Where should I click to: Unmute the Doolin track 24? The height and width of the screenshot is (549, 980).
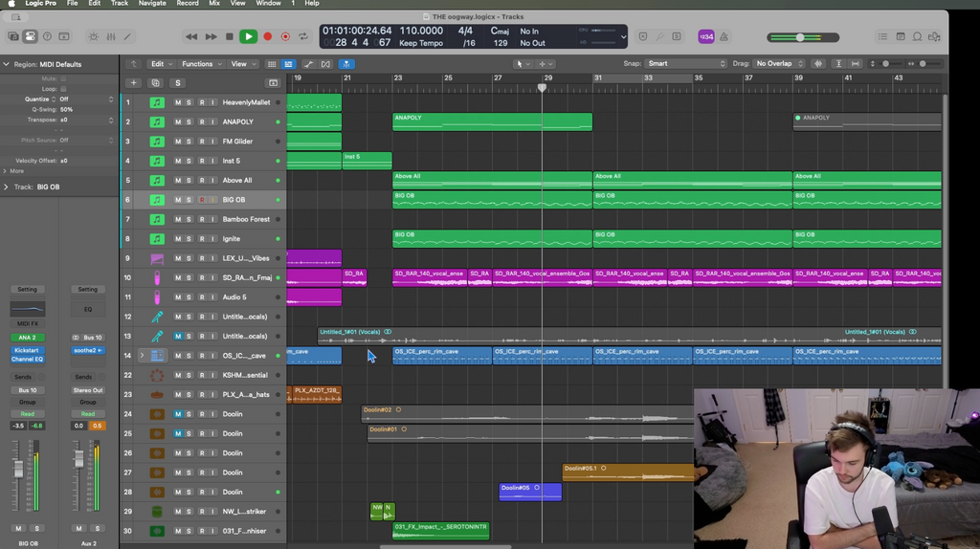click(x=177, y=414)
